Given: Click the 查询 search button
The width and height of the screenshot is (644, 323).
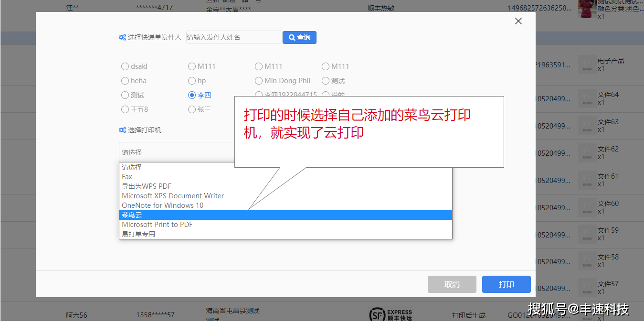Looking at the screenshot, I should pyautogui.click(x=299, y=37).
